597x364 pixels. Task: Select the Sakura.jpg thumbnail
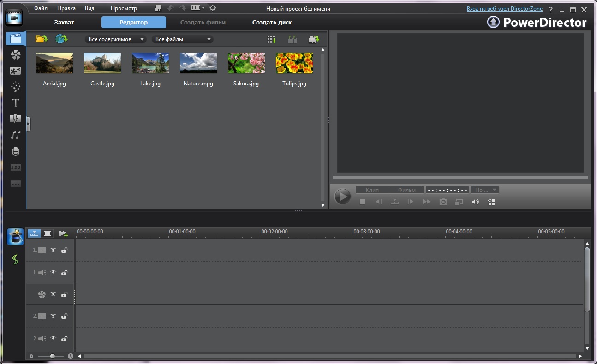tap(246, 63)
